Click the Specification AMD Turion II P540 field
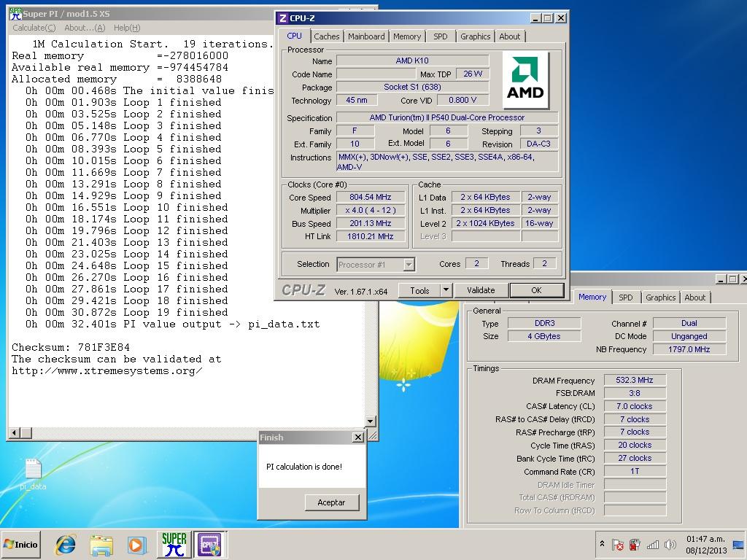The image size is (747, 560). pos(447,117)
